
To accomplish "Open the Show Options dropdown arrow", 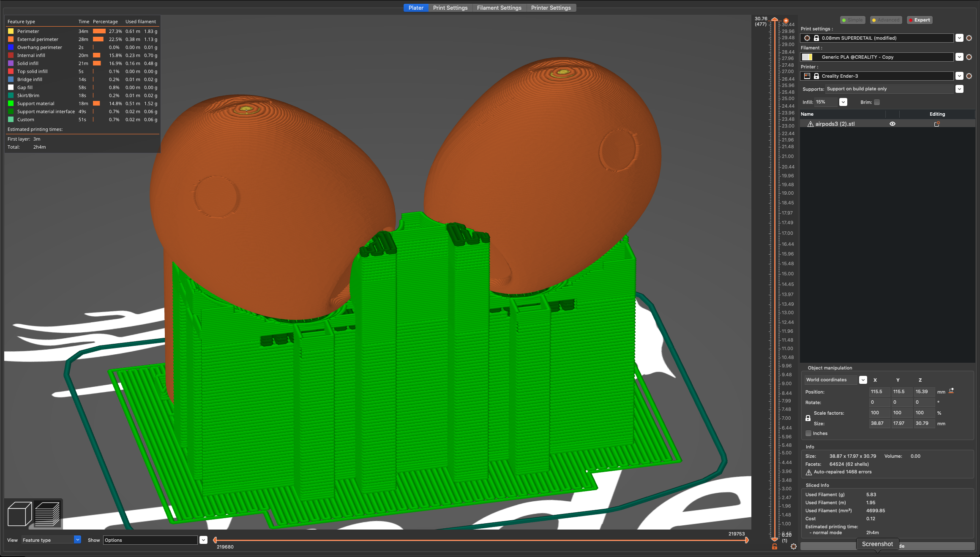I will coord(203,540).
